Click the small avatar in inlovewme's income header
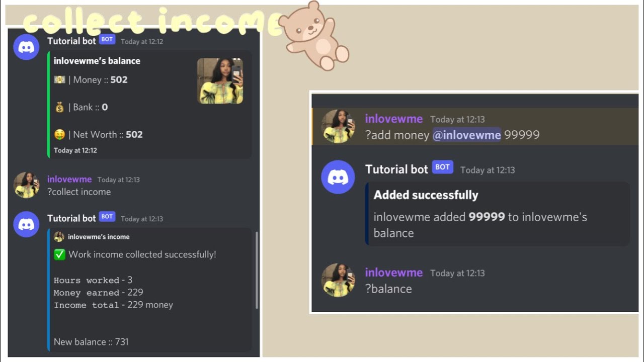Viewport: 644px width, 362px height. click(x=59, y=237)
